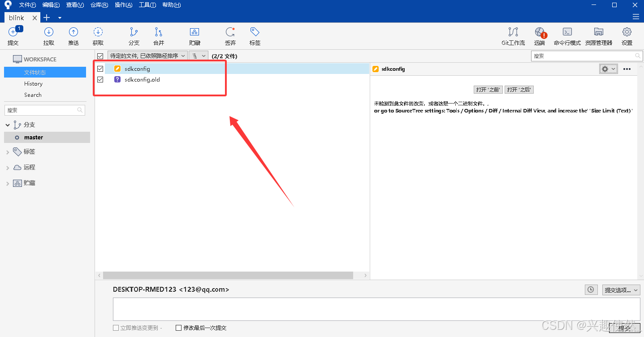Open the 文件(F) menu

click(x=27, y=5)
